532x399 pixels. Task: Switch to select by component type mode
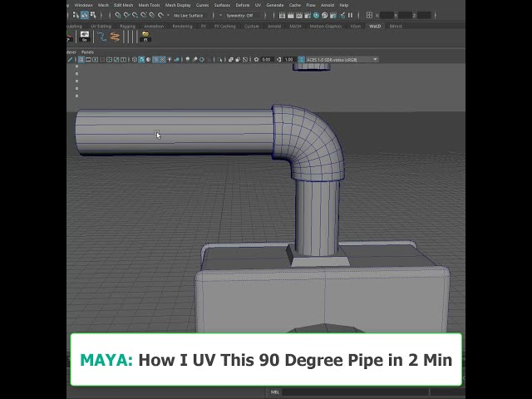click(93, 15)
